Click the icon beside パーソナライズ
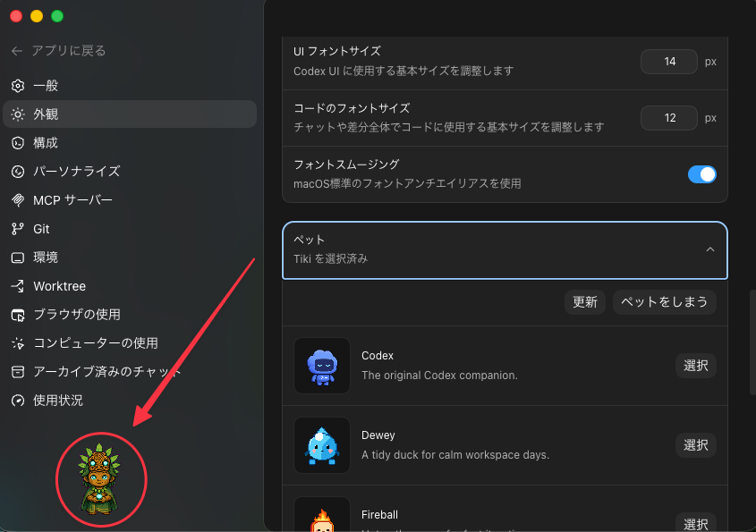 click(x=18, y=172)
